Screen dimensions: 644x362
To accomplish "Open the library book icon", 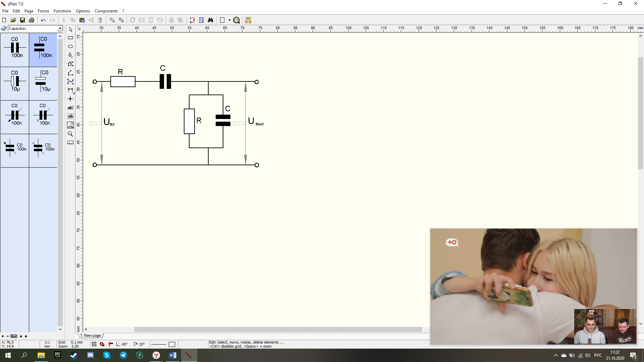I will (4, 28).
